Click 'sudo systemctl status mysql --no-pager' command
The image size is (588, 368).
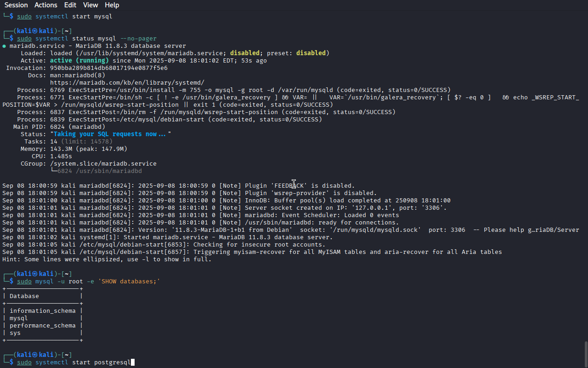(x=87, y=39)
